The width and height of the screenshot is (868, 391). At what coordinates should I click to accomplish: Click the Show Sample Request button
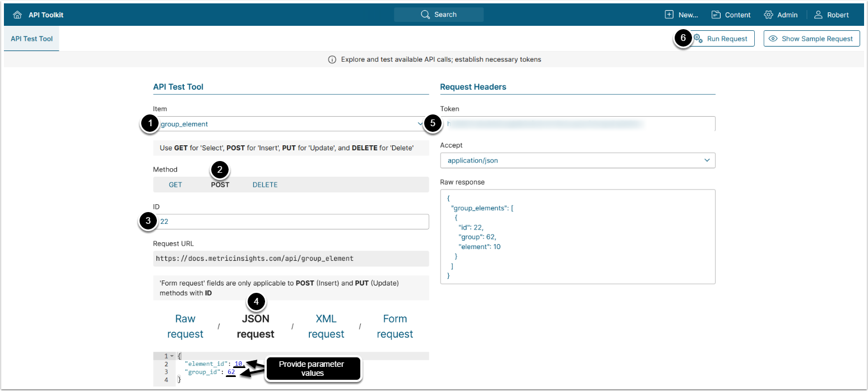click(811, 39)
